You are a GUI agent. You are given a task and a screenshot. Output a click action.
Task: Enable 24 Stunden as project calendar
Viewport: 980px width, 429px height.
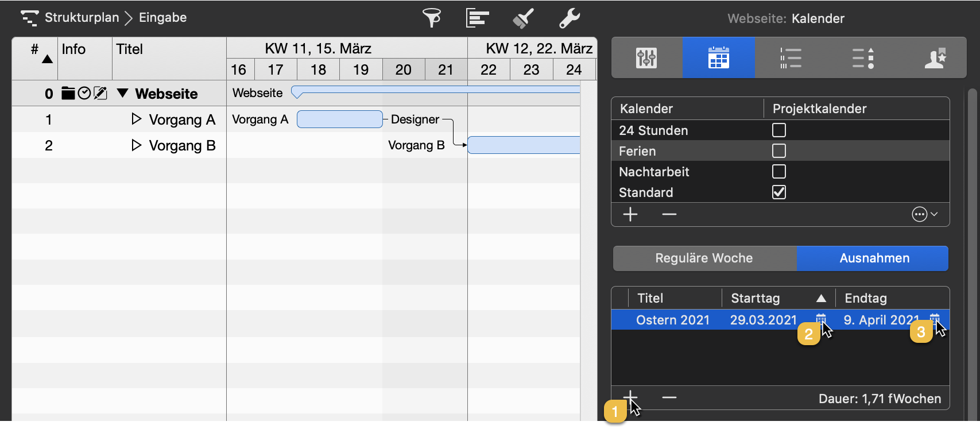point(778,130)
